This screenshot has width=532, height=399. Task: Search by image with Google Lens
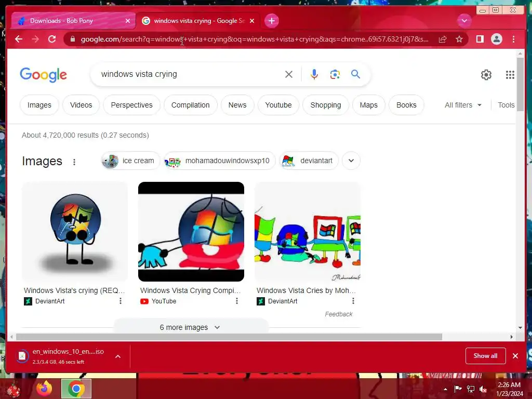coord(335,74)
